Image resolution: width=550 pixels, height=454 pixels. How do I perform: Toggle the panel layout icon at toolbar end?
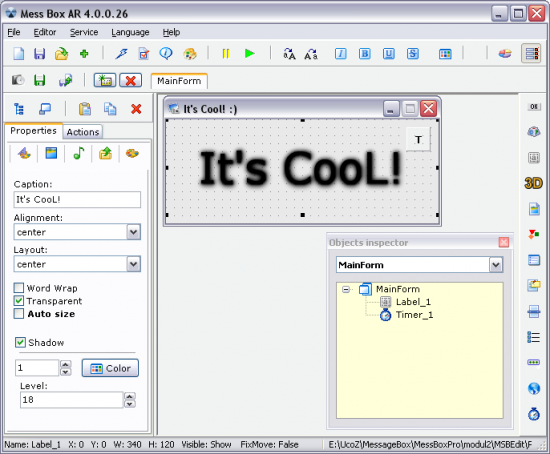coord(531,54)
